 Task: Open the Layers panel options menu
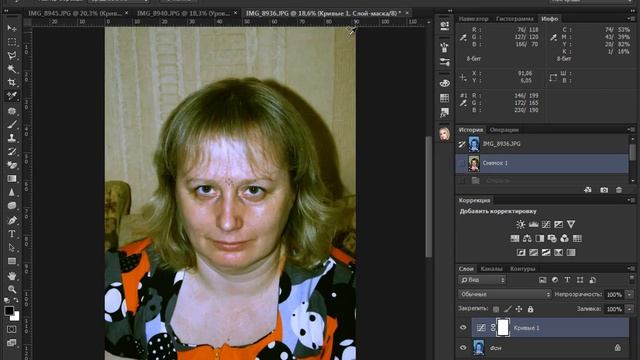point(632,269)
